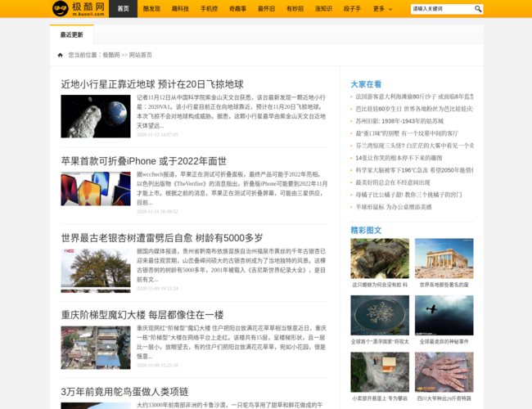532x409 pixels.
Task: Open sidebar link 芬兰湾惊现三头怪
Action: point(414,146)
